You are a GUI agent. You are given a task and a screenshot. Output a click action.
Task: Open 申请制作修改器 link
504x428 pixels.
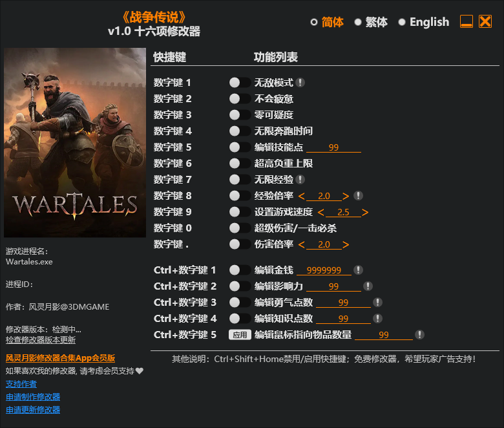(33, 397)
